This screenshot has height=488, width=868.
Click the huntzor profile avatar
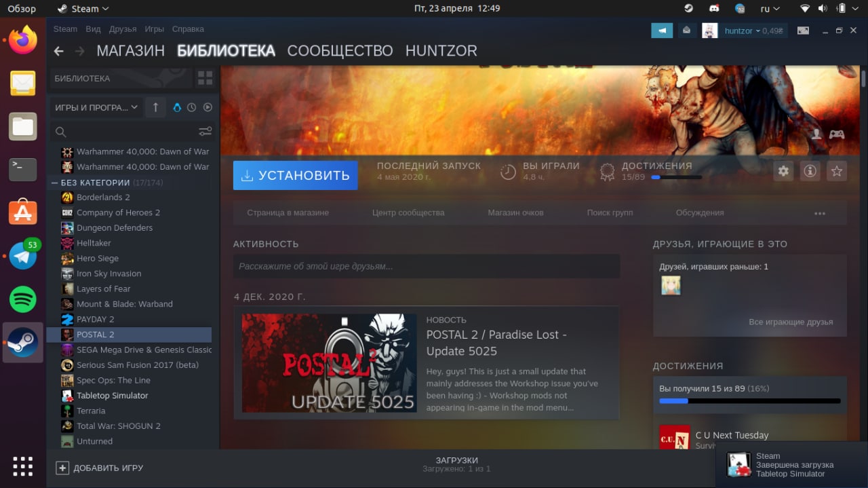click(710, 31)
